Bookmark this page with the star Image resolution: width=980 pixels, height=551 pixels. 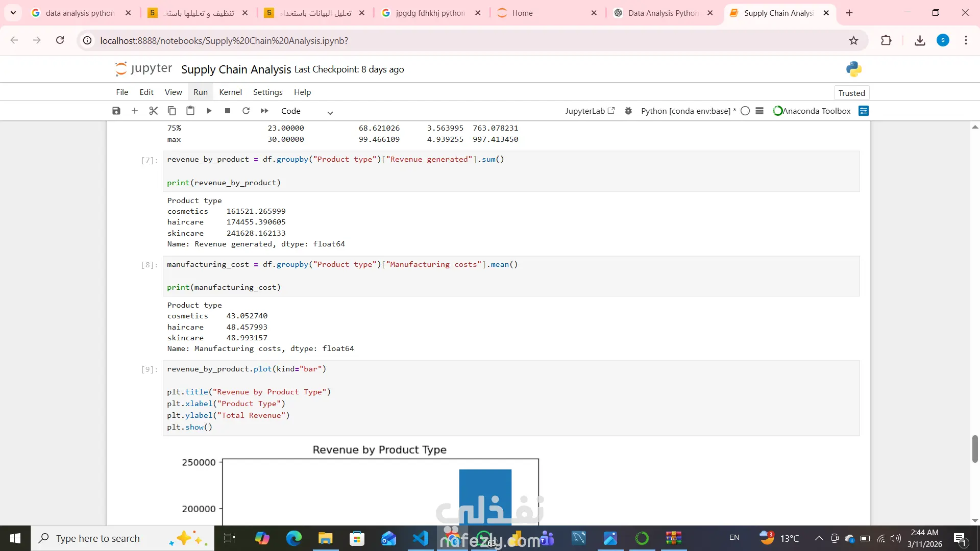tap(853, 40)
